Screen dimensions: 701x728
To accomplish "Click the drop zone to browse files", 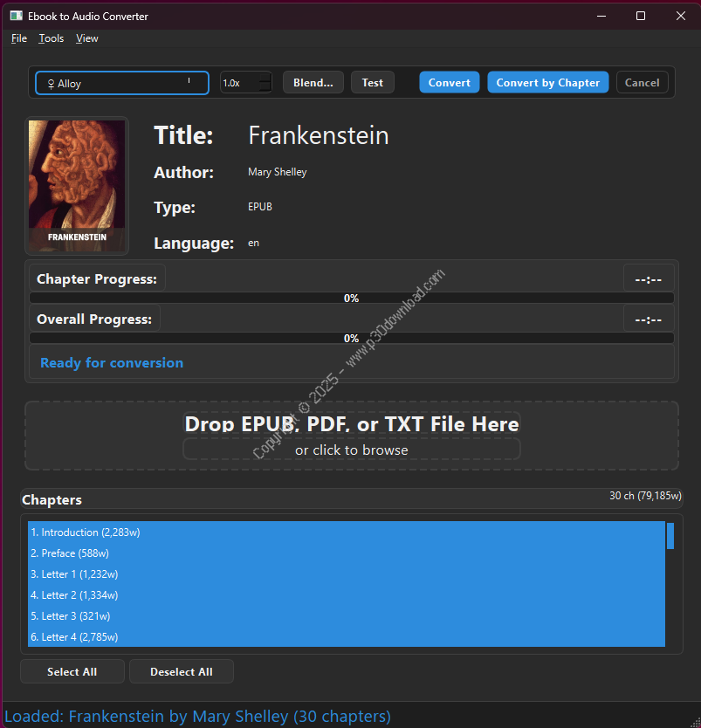I will [351, 436].
